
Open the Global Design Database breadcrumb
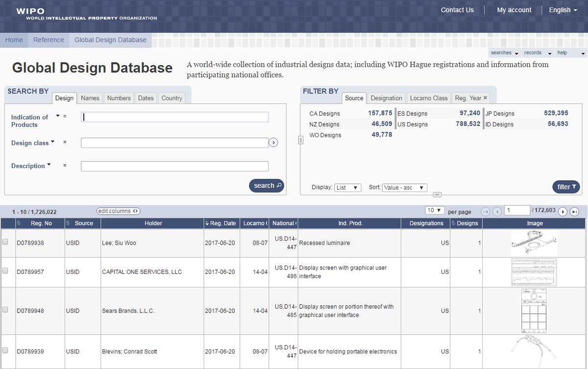coord(110,40)
